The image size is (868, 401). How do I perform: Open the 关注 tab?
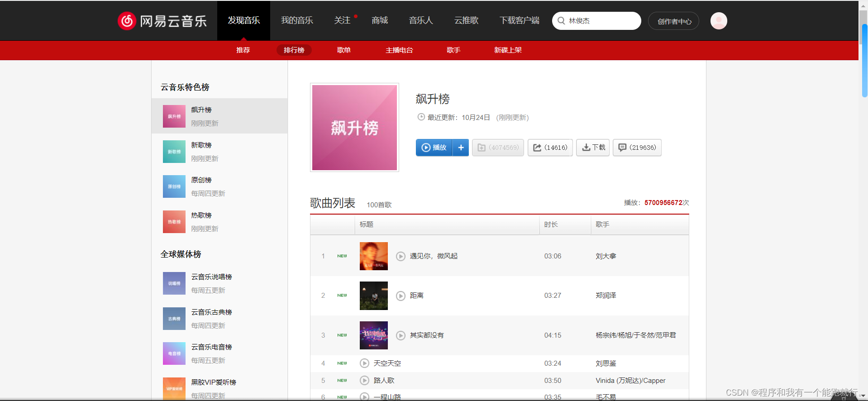[x=342, y=20]
